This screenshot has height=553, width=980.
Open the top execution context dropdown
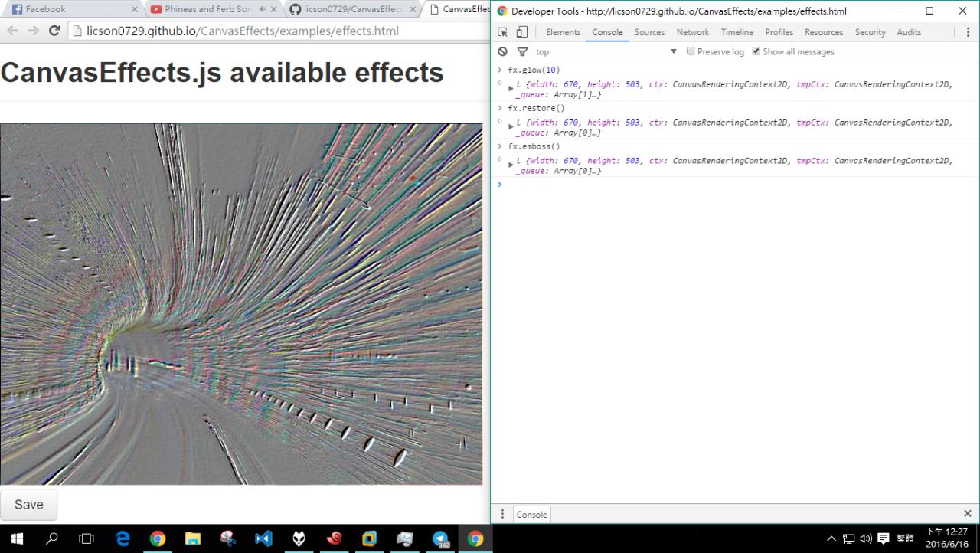coord(606,51)
